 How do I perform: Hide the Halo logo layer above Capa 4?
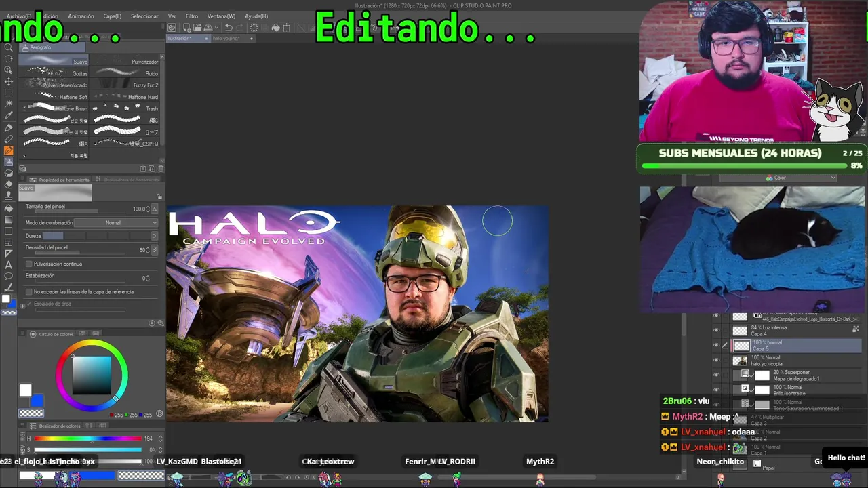pos(716,316)
